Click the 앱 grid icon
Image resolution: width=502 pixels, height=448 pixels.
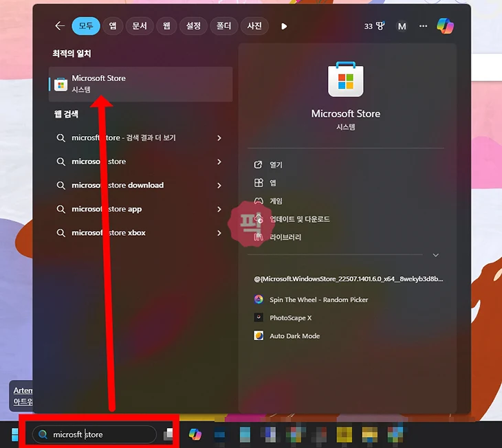[259, 183]
